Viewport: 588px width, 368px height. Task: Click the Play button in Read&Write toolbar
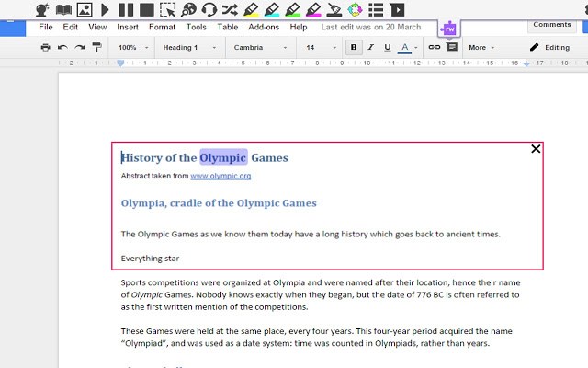pyautogui.click(x=105, y=10)
